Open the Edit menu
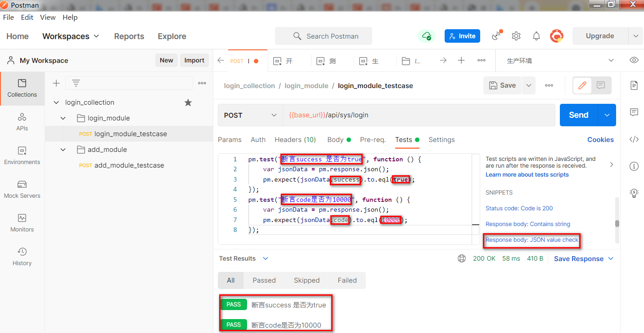 [x=27, y=17]
